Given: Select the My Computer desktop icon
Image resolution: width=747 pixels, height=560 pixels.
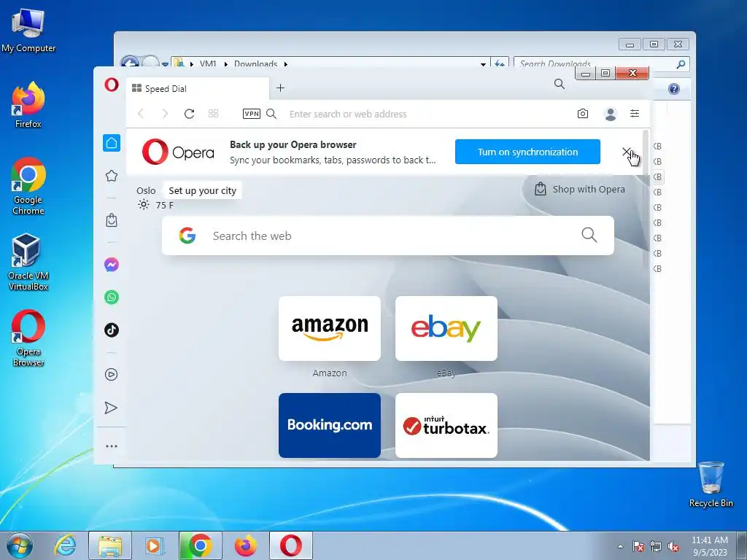Looking at the screenshot, I should tap(28, 30).
